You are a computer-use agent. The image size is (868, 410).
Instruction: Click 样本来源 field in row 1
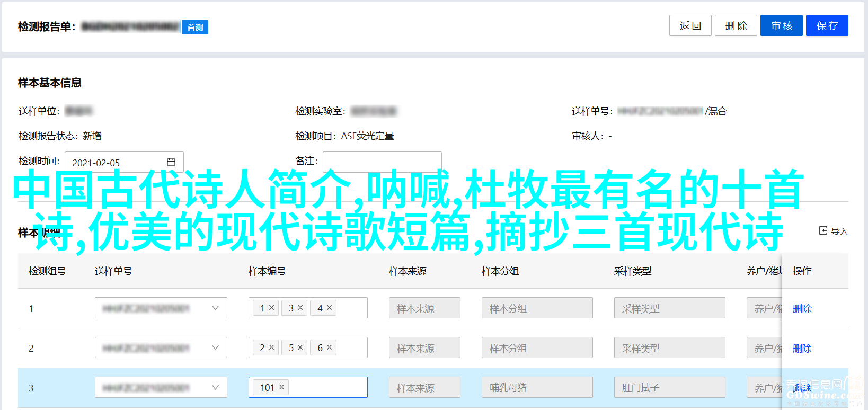coord(424,308)
